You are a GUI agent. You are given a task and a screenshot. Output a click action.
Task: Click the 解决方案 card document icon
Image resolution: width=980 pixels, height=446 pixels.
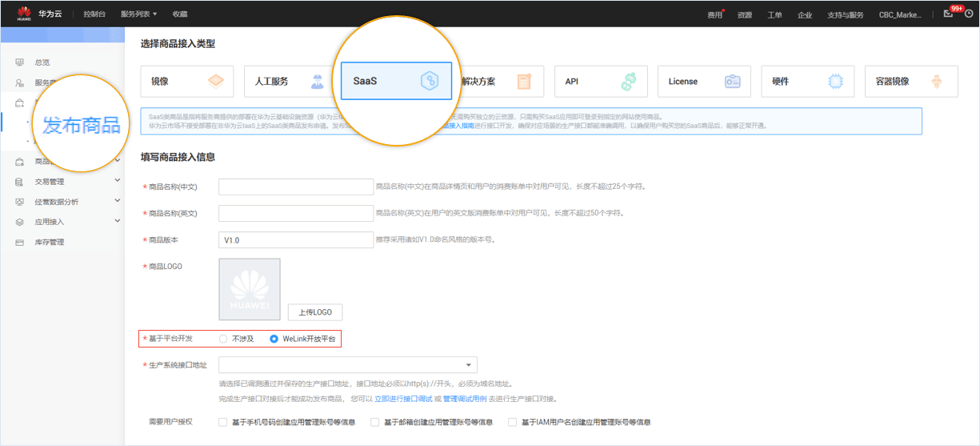click(525, 81)
